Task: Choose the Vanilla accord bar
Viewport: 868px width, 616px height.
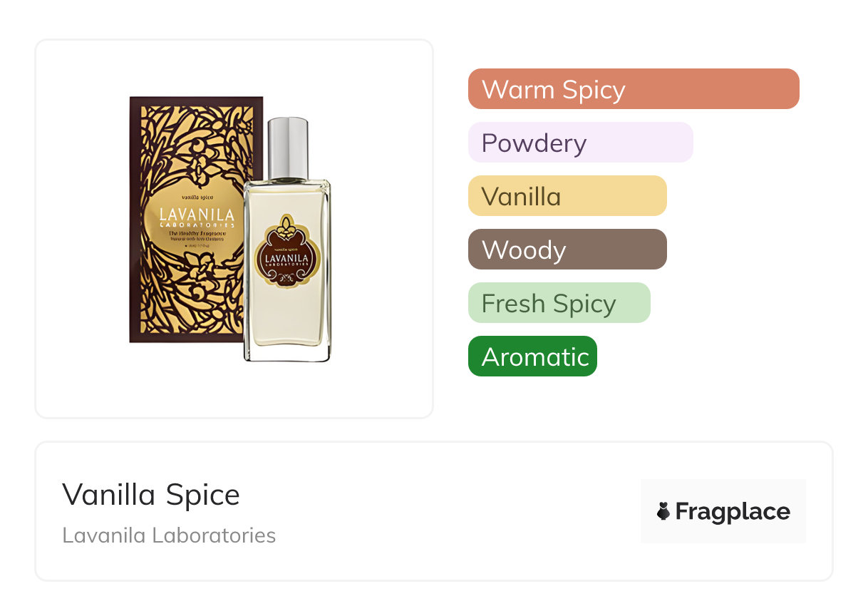Action: [x=567, y=196]
